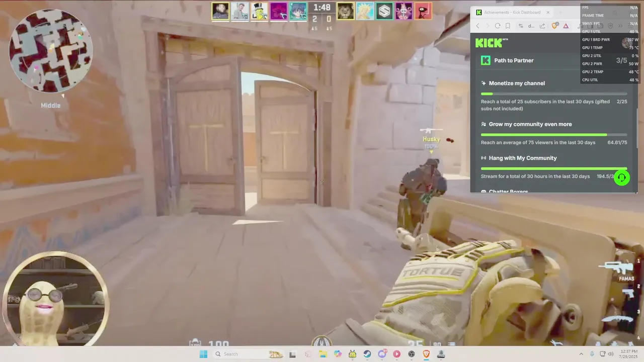Open OBS Studio from taskbar
The width and height of the screenshot is (644, 362).
pos(412,354)
